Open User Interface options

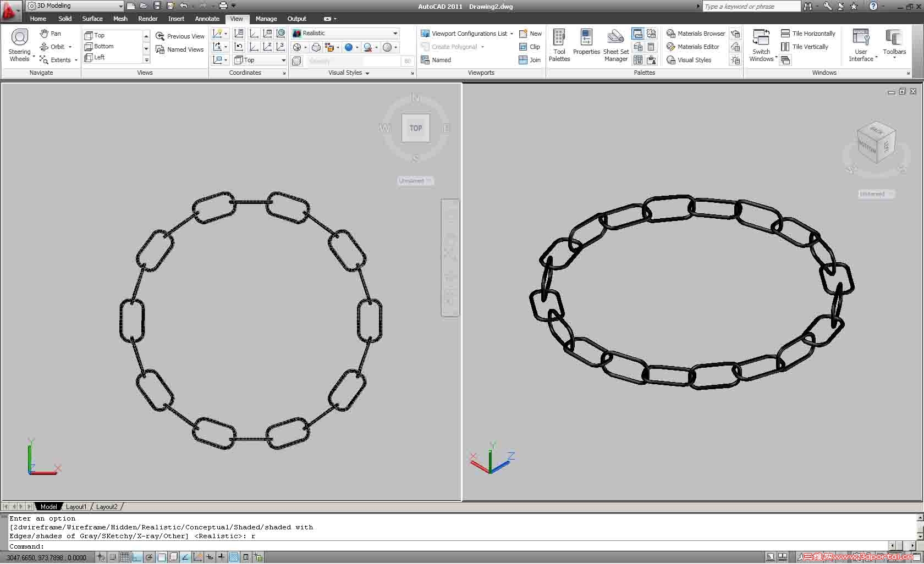(x=861, y=45)
